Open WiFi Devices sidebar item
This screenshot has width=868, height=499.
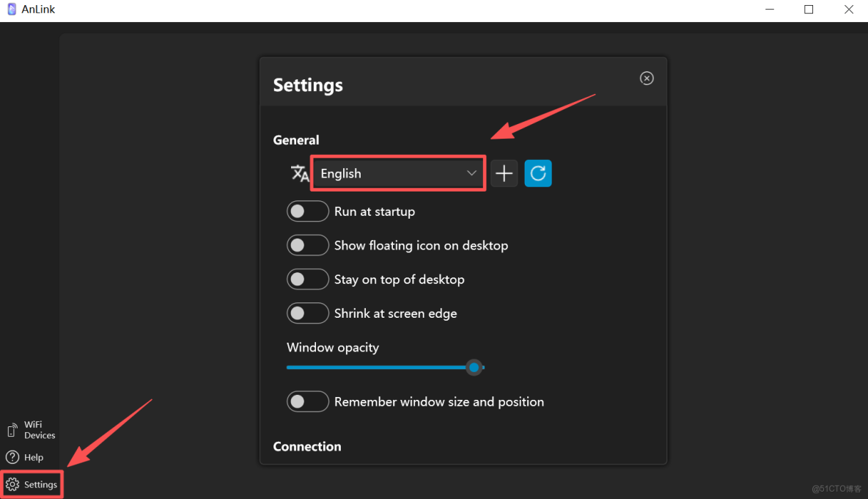pyautogui.click(x=39, y=430)
